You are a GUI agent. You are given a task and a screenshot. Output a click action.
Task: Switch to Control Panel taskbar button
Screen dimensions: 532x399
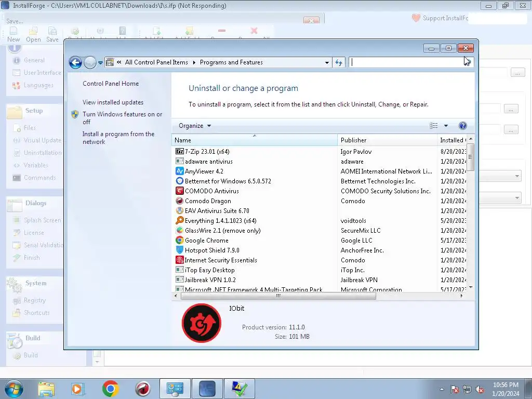pos(175,389)
